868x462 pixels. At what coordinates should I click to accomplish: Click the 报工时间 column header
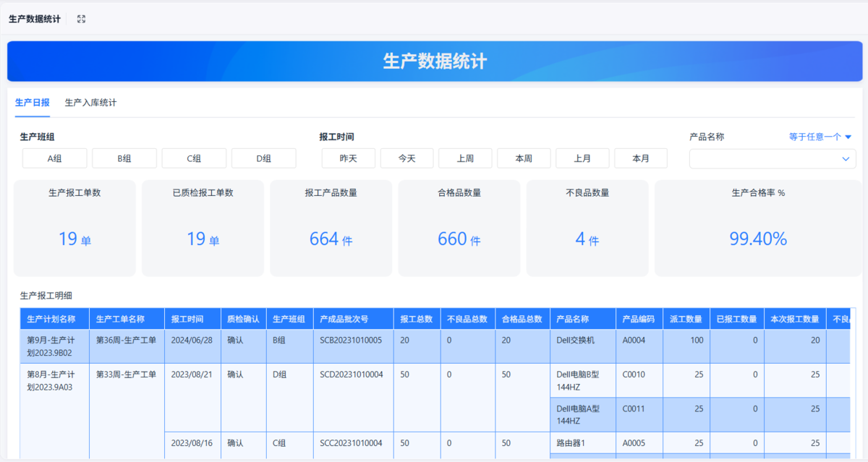click(x=192, y=319)
